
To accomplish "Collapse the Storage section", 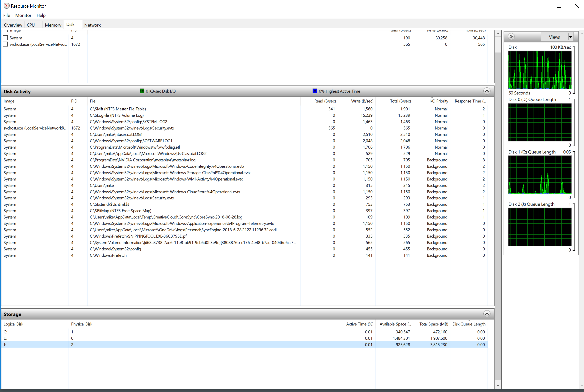I will coord(487,314).
